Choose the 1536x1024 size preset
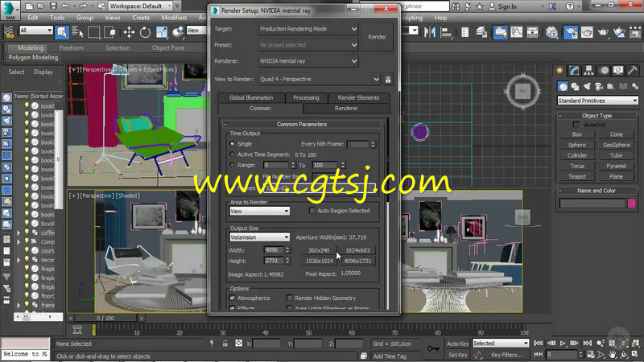Image resolution: width=644 pixels, height=362 pixels. click(319, 261)
